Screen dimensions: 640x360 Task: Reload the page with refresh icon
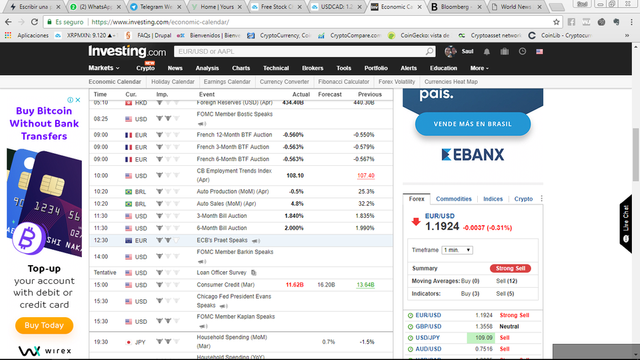coord(35,22)
